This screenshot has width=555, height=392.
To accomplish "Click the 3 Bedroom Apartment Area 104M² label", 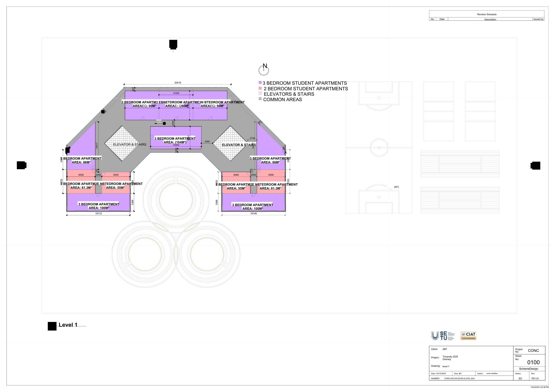I will (x=175, y=140).
